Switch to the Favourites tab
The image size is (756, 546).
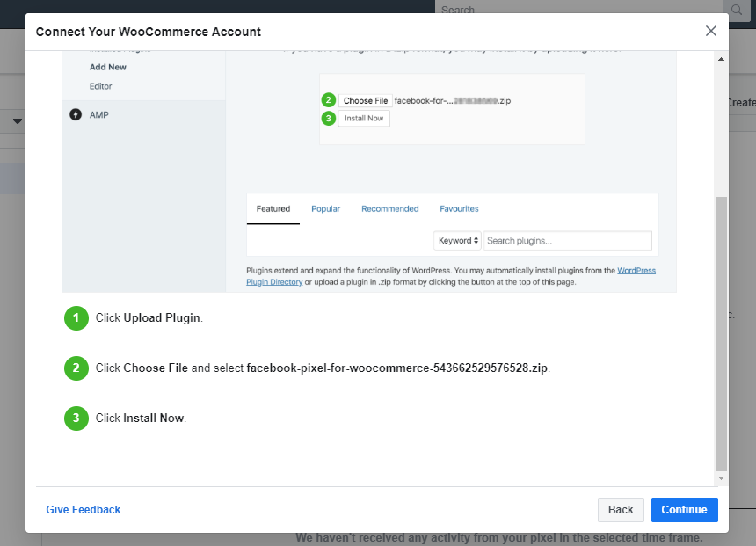point(459,209)
